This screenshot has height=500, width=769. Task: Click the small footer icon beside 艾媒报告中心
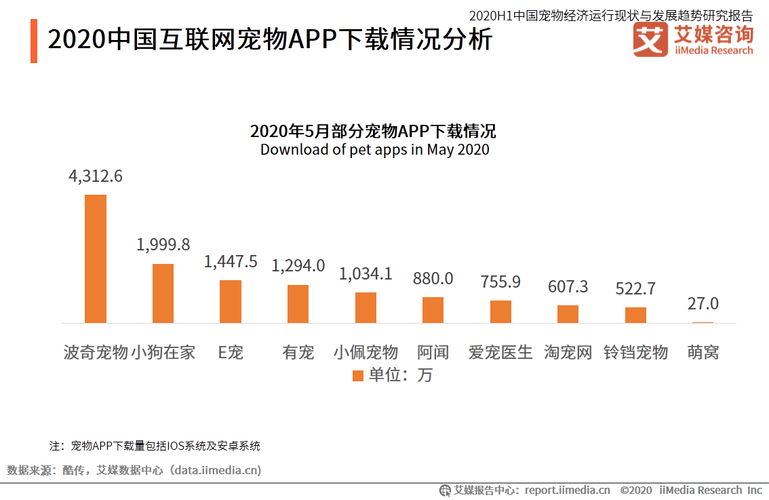point(445,490)
